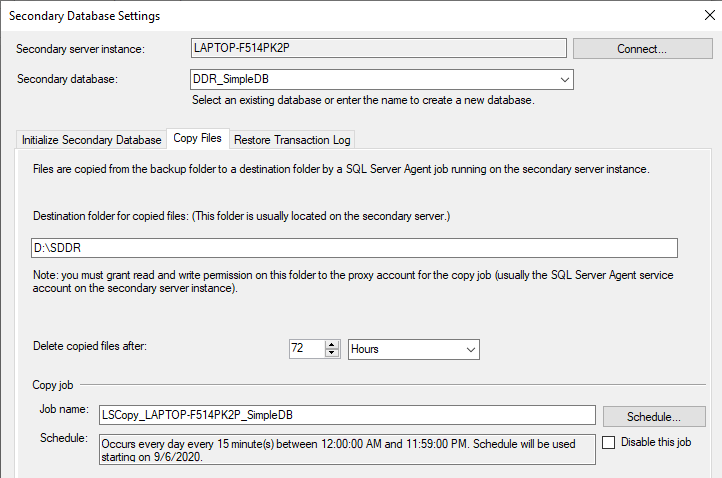Open the copy job Schedule... button
The height and width of the screenshot is (478, 722).
pyautogui.click(x=653, y=416)
